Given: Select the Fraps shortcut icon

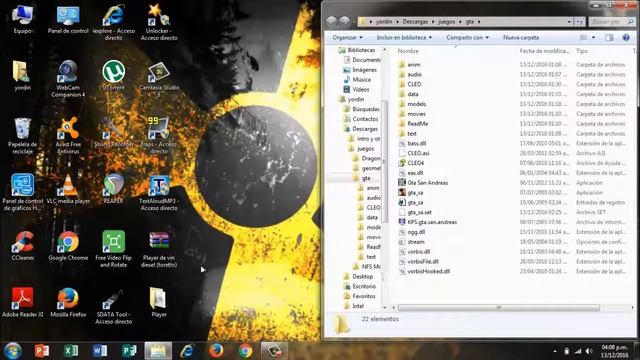Looking at the screenshot, I should pos(159,136).
